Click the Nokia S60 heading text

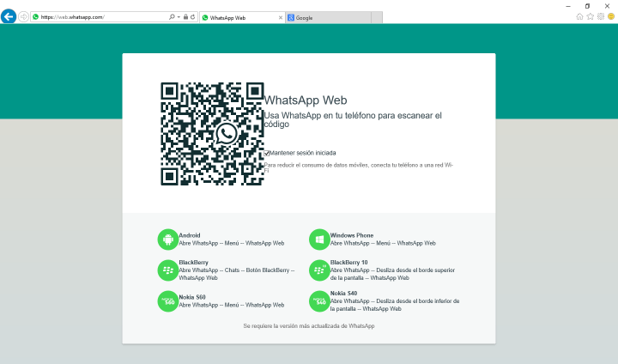[192, 297]
